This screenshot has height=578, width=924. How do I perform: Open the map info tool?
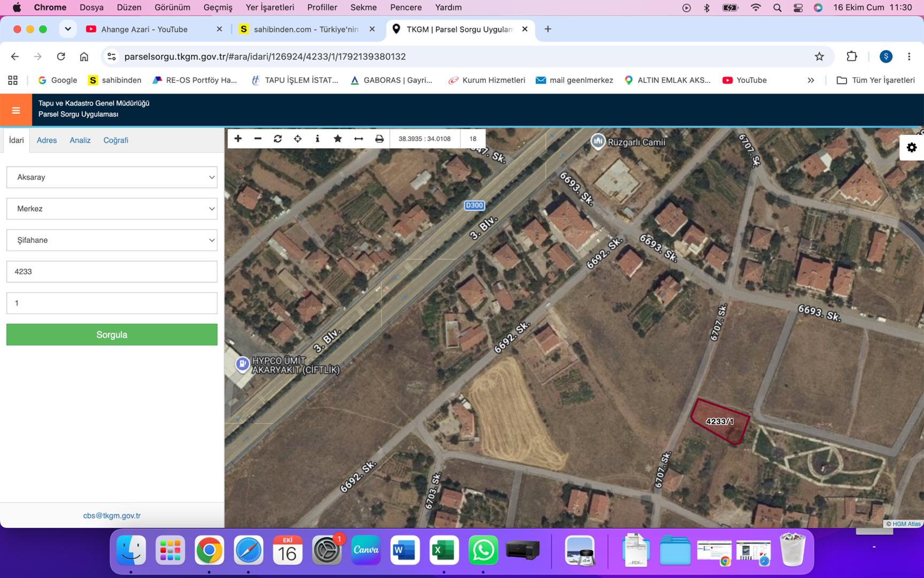(x=318, y=139)
